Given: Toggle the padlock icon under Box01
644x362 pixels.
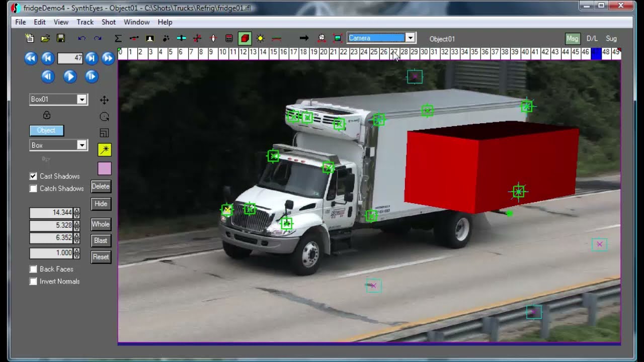Looking at the screenshot, I should tap(47, 115).
